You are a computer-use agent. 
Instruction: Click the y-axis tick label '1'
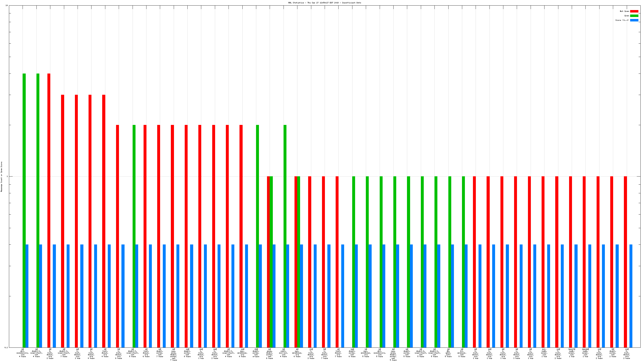7,177
